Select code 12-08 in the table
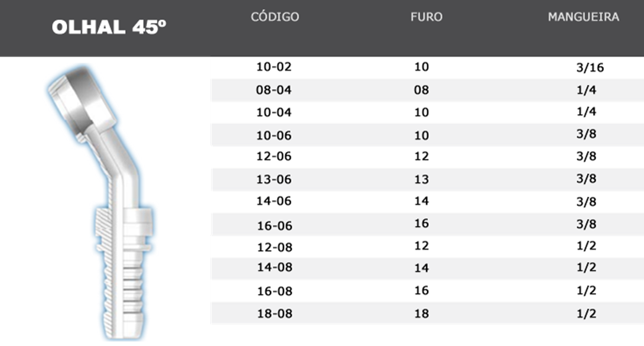 tap(274, 247)
